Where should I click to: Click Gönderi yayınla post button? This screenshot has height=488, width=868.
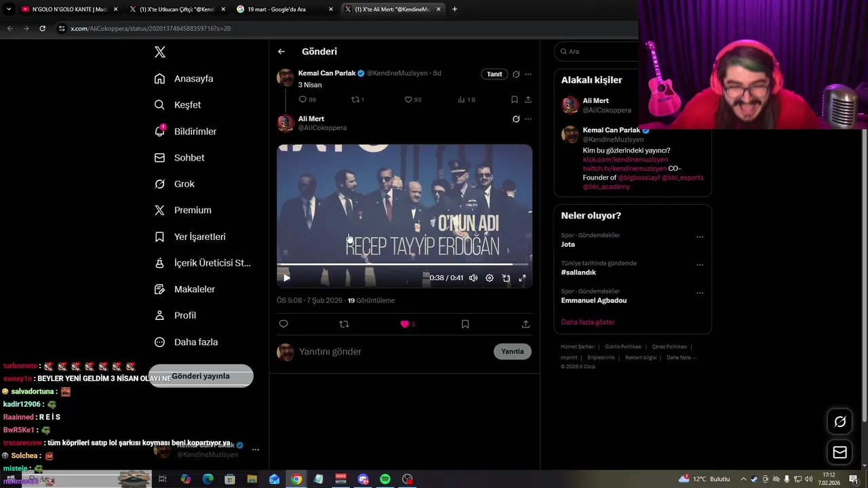(201, 376)
